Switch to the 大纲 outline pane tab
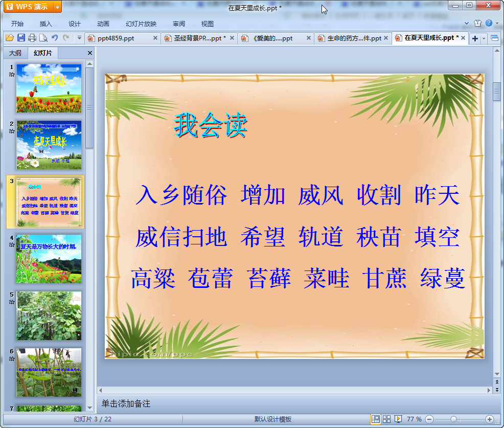 tap(15, 53)
